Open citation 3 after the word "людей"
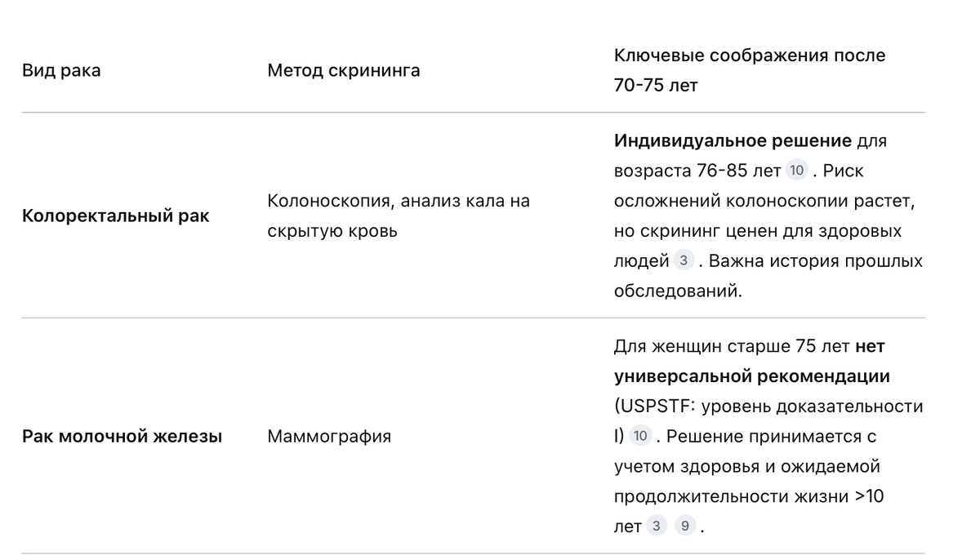The width and height of the screenshot is (980, 560). [x=684, y=260]
